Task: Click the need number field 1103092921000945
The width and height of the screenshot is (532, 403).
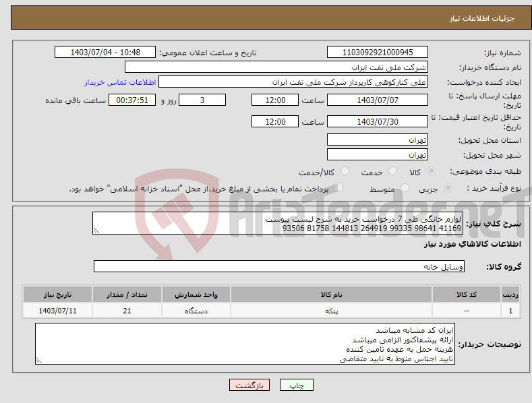Action: coord(378,53)
